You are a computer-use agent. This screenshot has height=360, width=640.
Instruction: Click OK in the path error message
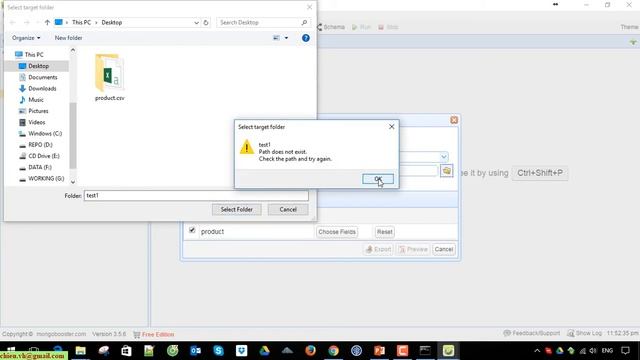click(x=378, y=179)
